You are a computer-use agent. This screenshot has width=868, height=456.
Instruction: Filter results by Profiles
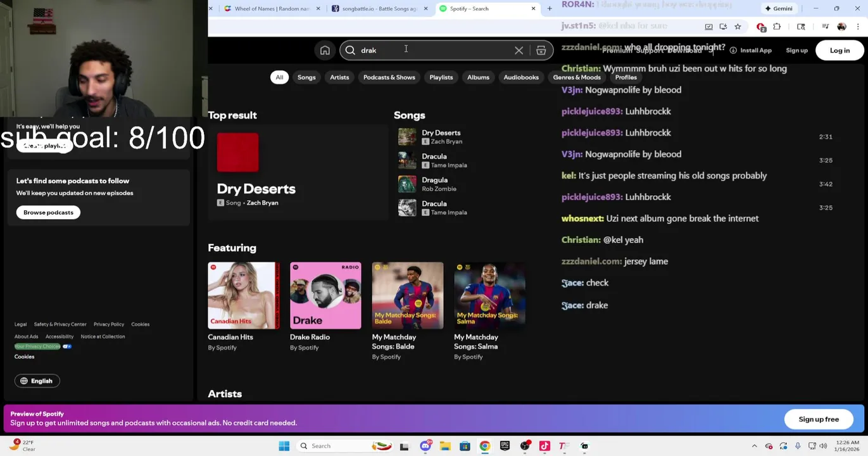pyautogui.click(x=626, y=77)
